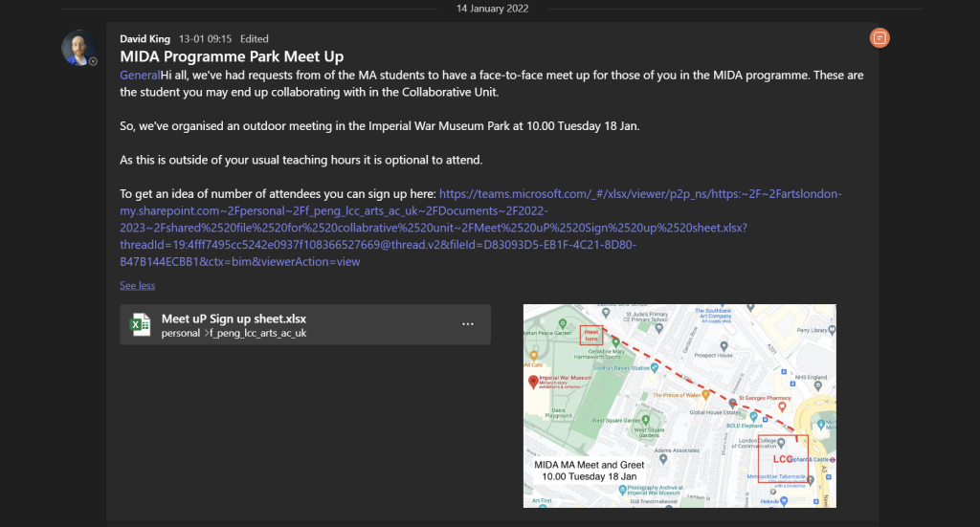Click the David King sender name
This screenshot has height=527, width=980.
tap(145, 39)
